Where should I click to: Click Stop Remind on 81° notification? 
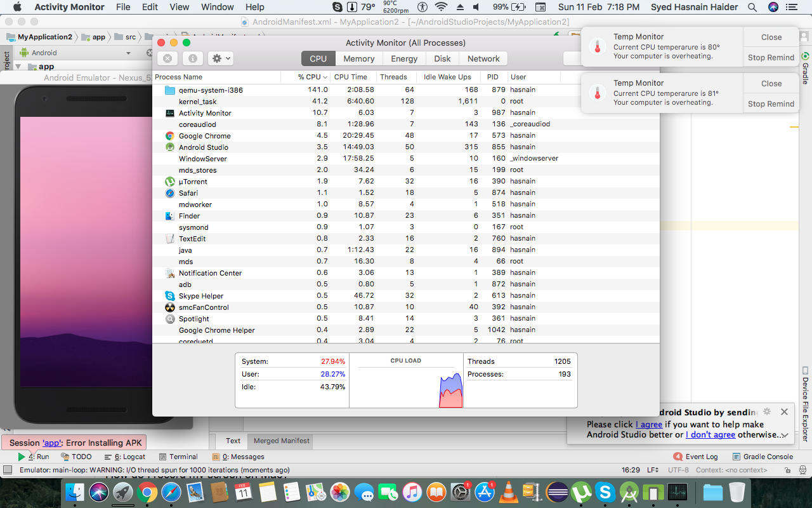coord(771,104)
